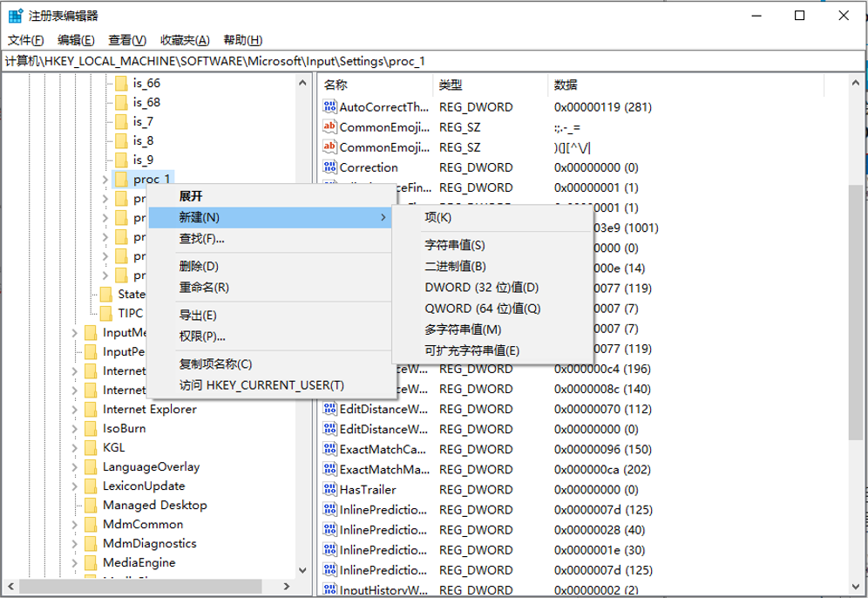Screen dimensions: 868x598
Task: Click the is_66 folder icon
Action: [121, 84]
